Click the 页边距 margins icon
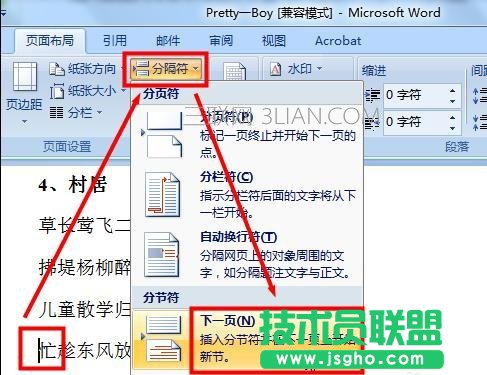Screen dimensions: 487x375 pyautogui.click(x=24, y=77)
